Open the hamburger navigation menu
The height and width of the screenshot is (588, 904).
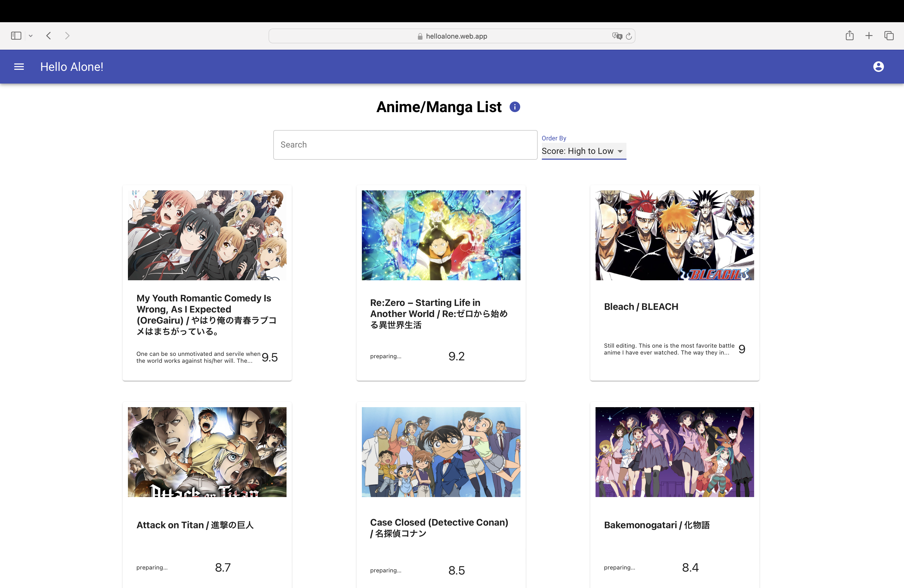coord(19,67)
